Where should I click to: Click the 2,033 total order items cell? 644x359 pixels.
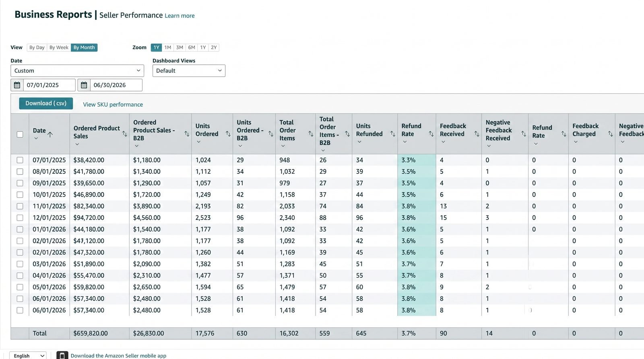pyautogui.click(x=287, y=206)
